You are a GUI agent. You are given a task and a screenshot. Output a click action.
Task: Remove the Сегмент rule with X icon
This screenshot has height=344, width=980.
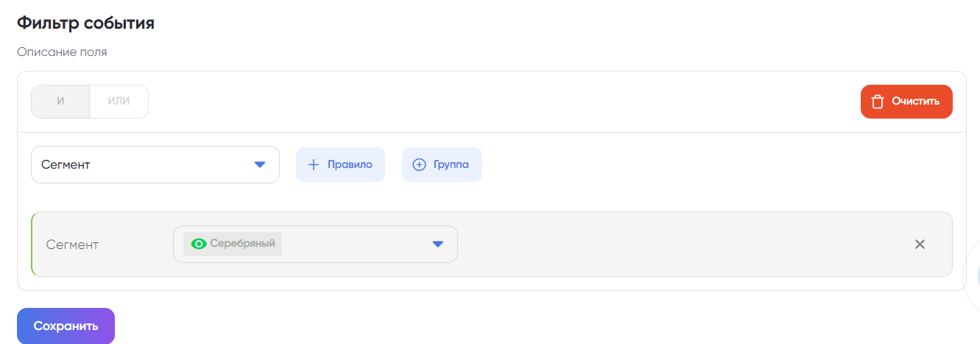(x=920, y=245)
